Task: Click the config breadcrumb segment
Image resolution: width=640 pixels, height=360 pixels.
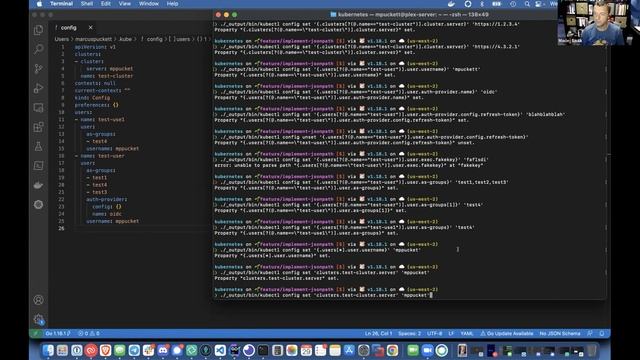Action: 154,39
